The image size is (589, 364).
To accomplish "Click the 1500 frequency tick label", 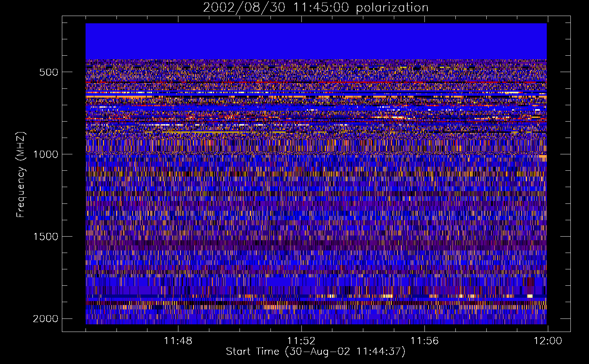I will [46, 237].
